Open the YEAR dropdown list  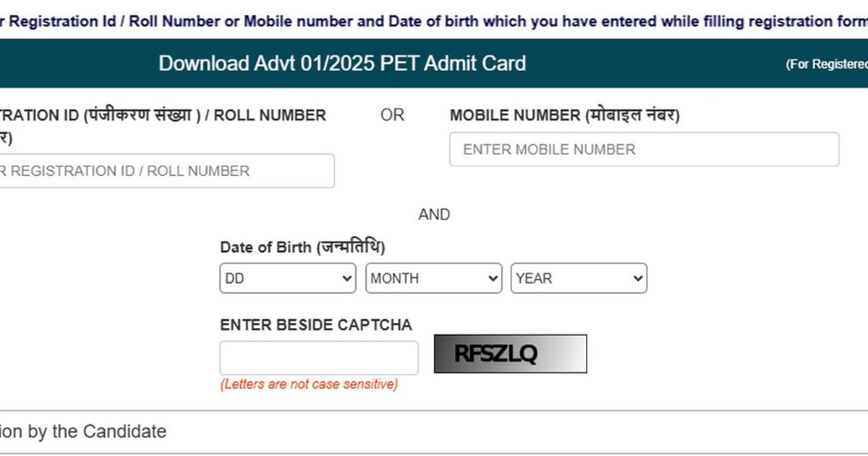[x=579, y=278]
